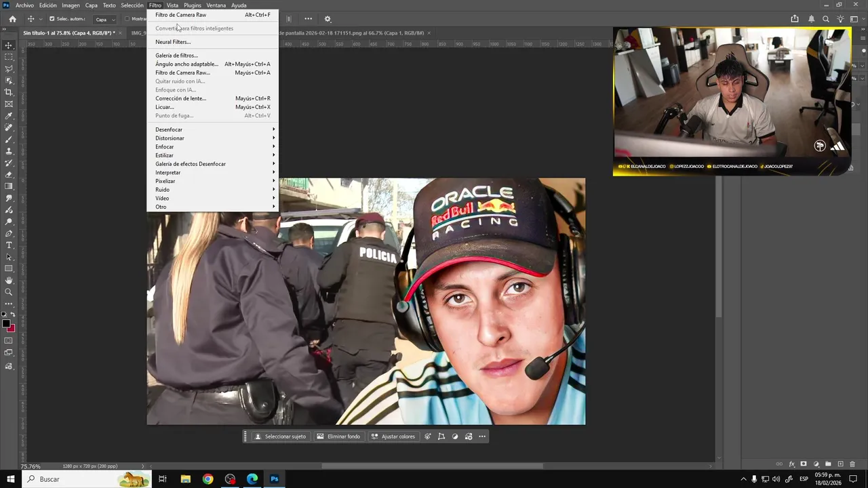Choose Corrección de lente... entry

(213, 98)
